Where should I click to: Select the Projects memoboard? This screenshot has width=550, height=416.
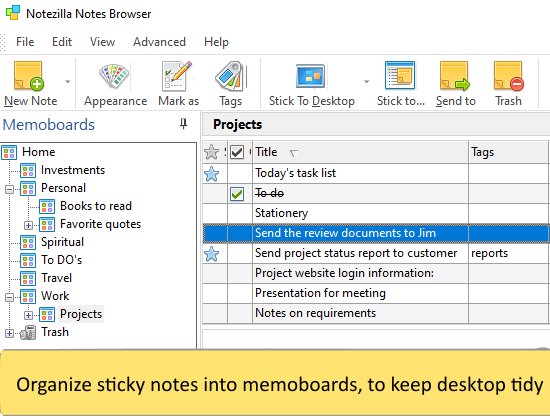tap(81, 314)
